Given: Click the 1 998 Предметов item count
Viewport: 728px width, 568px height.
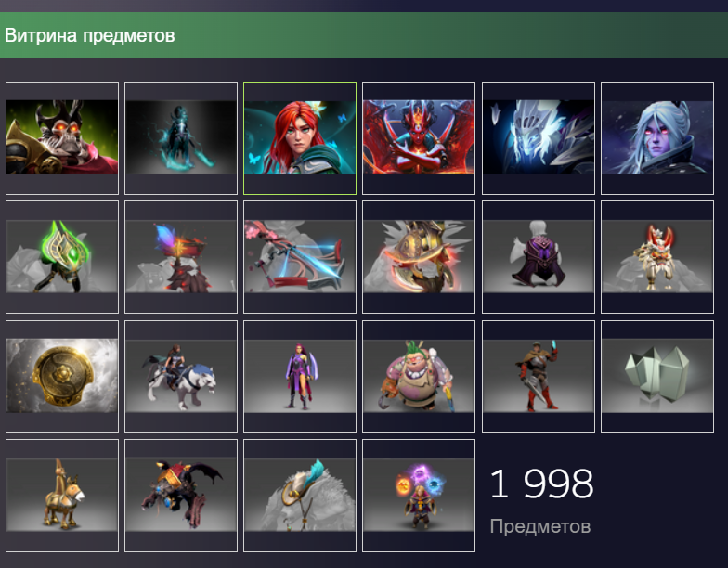Looking at the screenshot, I should pyautogui.click(x=541, y=500).
